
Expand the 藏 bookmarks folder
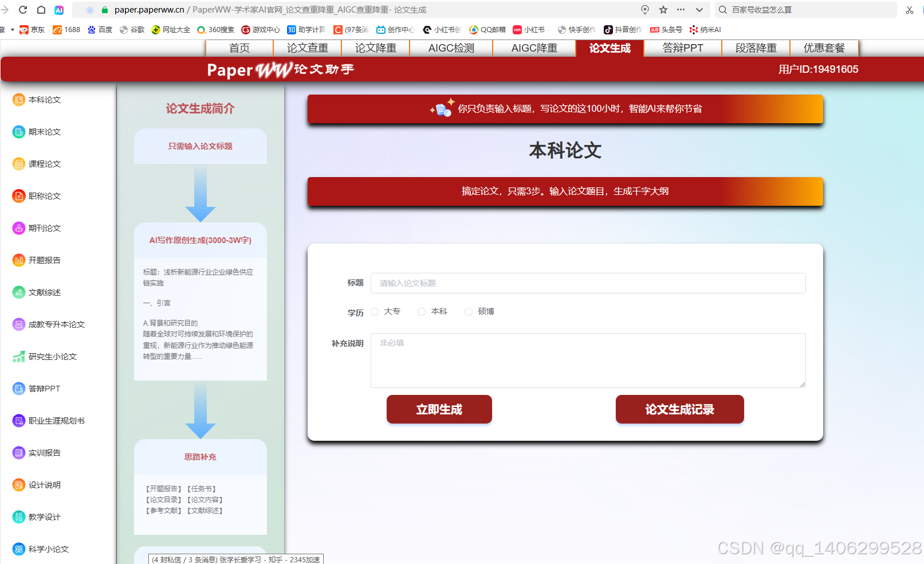tap(6, 29)
